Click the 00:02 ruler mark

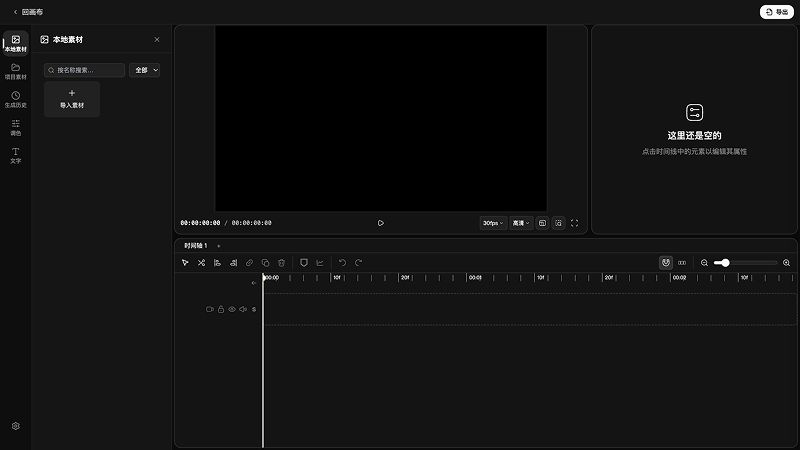tap(679, 278)
